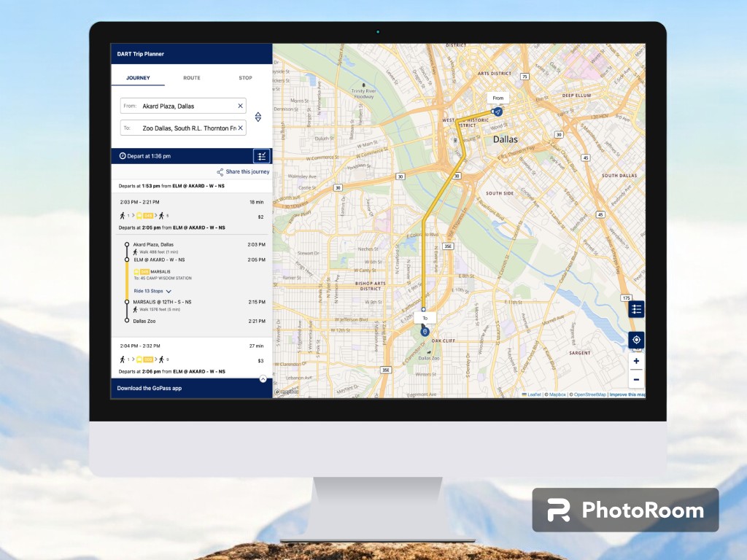
Task: Swap the From and To locations
Action: (x=258, y=117)
